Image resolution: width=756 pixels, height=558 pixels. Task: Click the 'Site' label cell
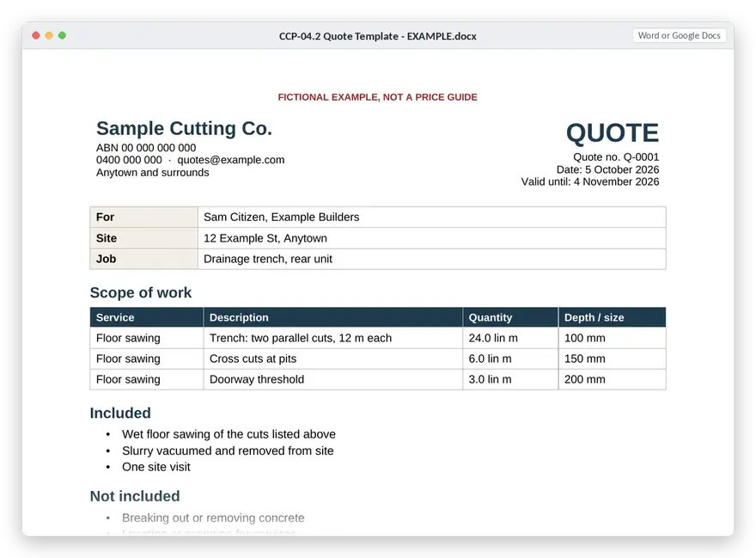pos(143,238)
